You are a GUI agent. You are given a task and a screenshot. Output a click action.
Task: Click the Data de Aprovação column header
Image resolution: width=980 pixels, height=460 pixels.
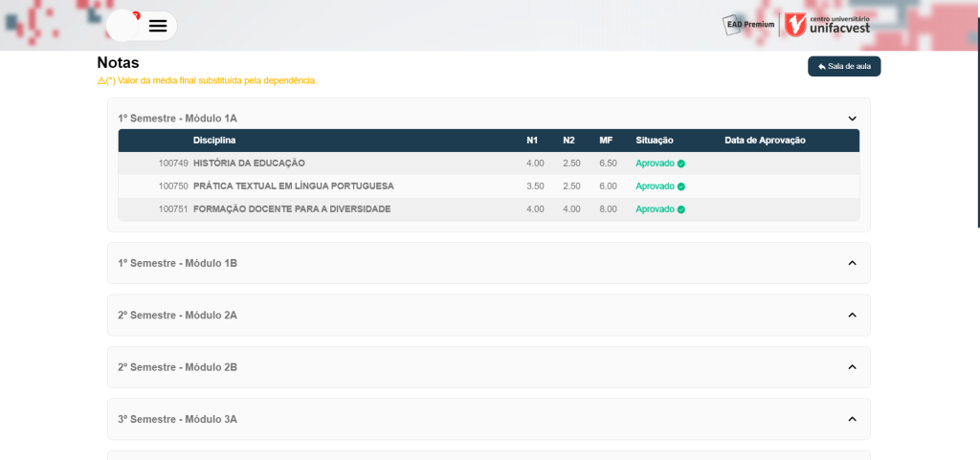(765, 141)
